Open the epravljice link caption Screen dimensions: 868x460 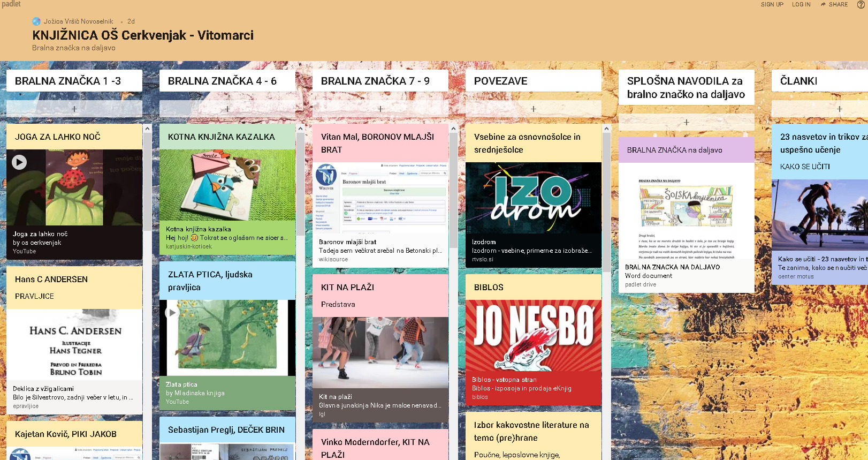(x=26, y=406)
